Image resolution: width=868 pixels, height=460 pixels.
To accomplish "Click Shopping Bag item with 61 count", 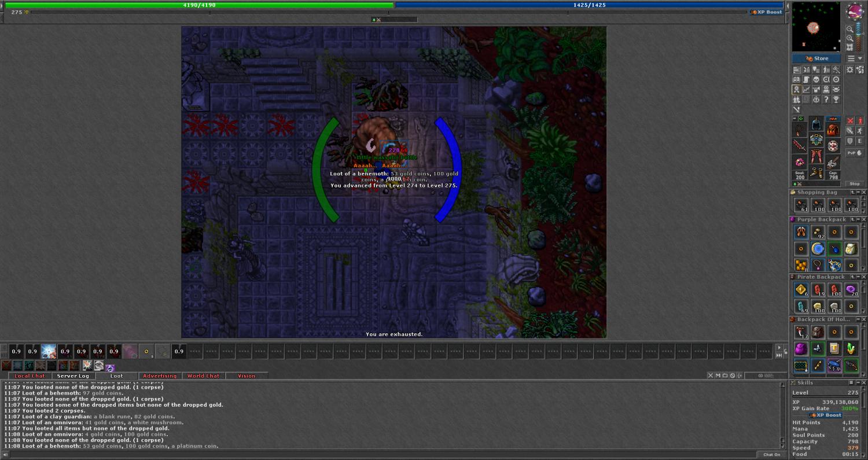I will coord(801,205).
